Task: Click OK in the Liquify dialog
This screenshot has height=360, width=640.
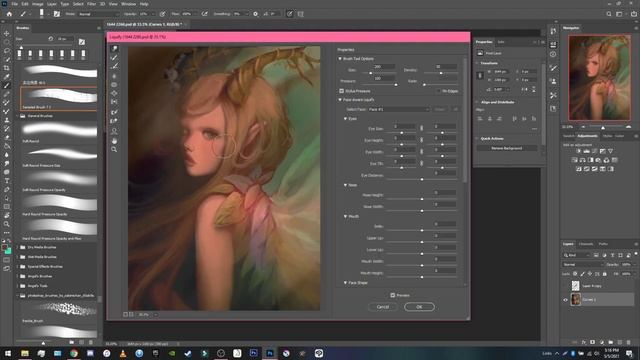Action: tap(419, 307)
